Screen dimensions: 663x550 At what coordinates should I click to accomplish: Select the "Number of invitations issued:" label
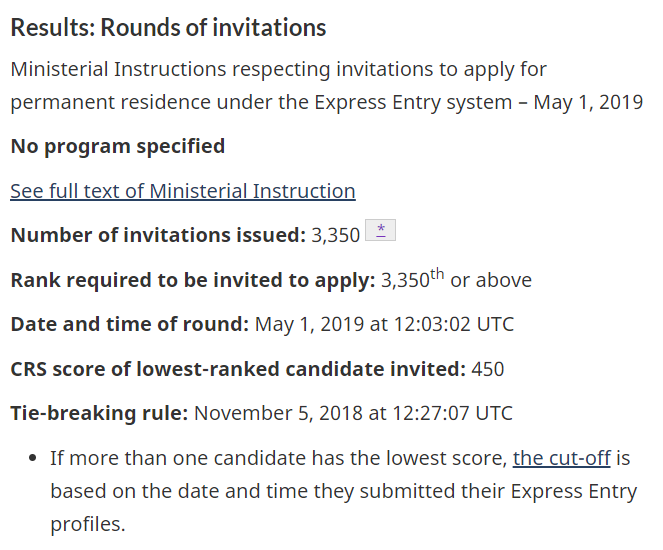tap(157, 236)
